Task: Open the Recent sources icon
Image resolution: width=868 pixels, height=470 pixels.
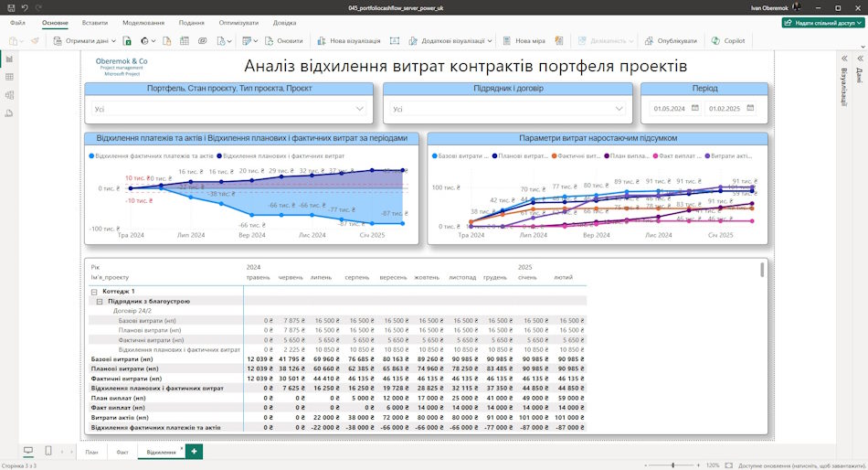Action: tap(221, 40)
